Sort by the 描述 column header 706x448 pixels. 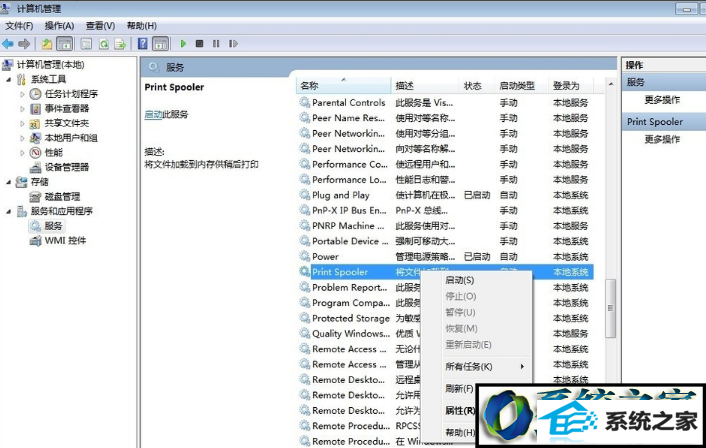click(426, 86)
